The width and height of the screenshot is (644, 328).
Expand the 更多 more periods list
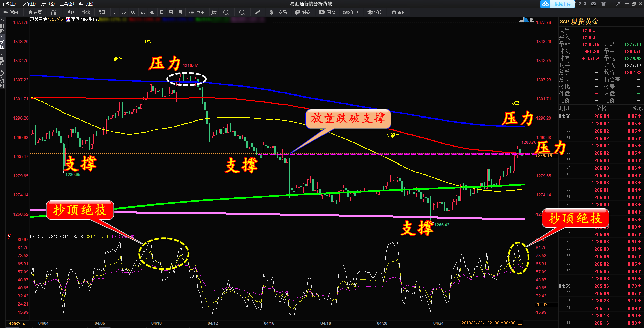tap(197, 12)
